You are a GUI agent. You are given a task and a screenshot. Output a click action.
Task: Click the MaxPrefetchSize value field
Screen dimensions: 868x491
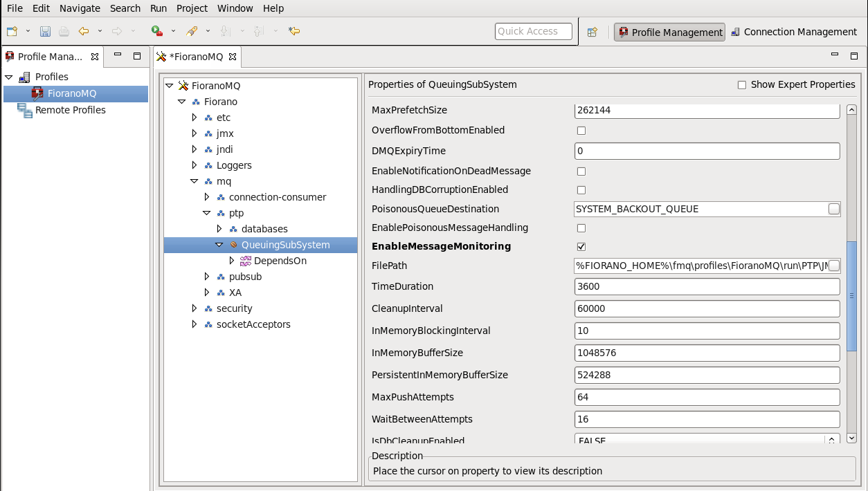707,110
